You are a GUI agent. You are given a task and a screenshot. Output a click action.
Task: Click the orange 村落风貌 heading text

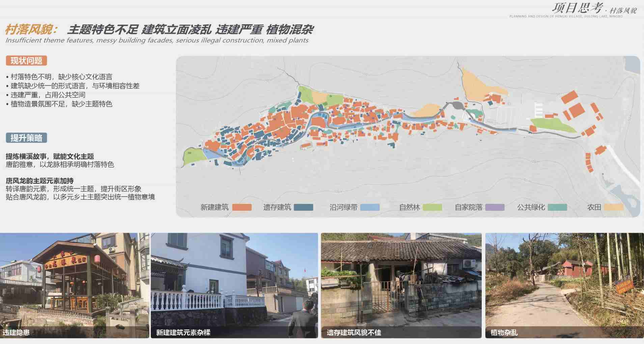pyautogui.click(x=31, y=30)
